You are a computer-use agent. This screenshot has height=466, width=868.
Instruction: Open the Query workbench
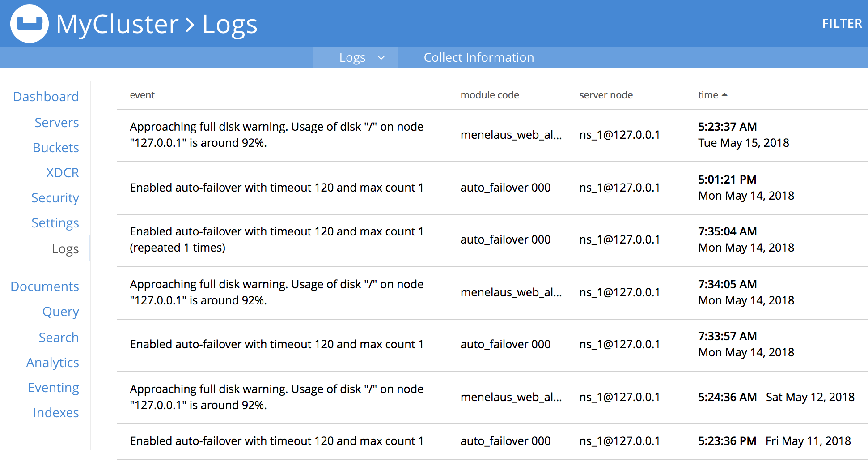pos(60,312)
